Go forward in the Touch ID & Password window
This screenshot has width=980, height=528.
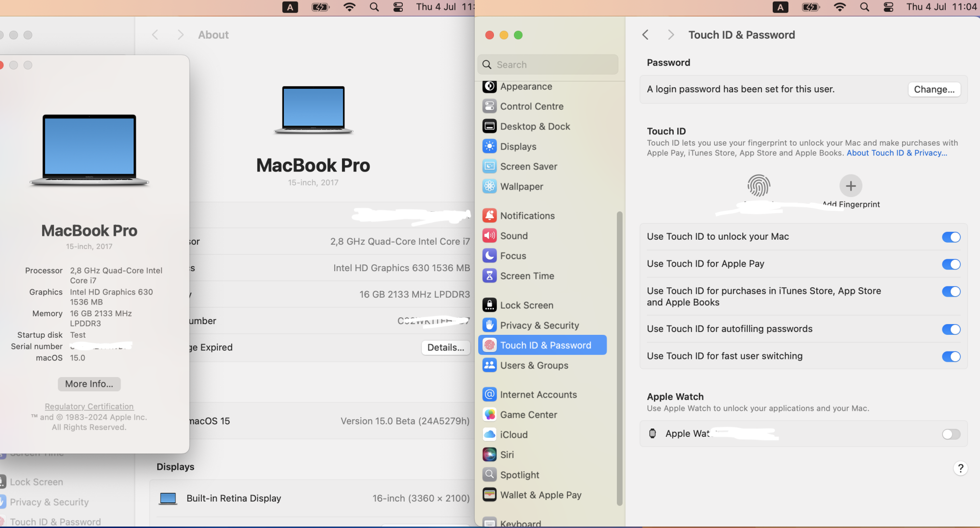pos(671,35)
